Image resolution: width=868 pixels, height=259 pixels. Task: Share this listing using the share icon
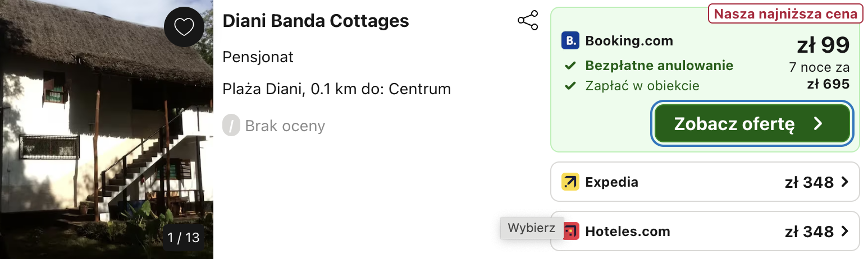[x=528, y=21]
